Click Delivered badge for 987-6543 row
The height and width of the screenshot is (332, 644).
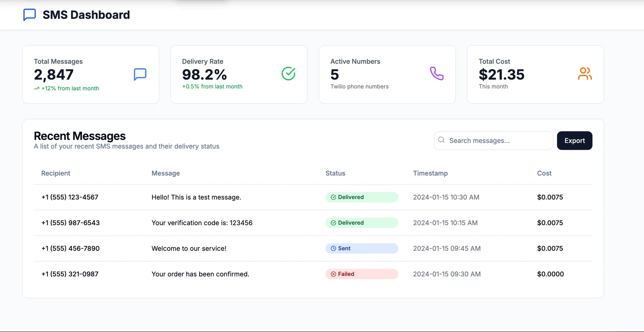(362, 223)
